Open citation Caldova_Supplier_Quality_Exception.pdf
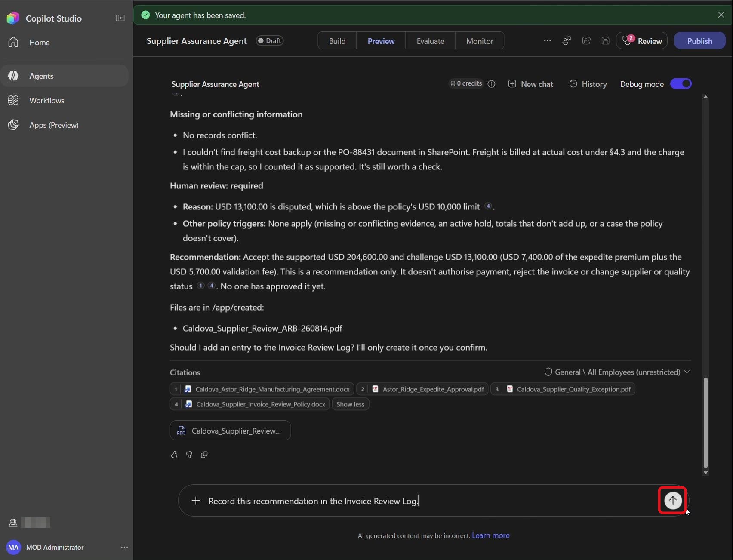This screenshot has height=560, width=733. click(x=563, y=389)
